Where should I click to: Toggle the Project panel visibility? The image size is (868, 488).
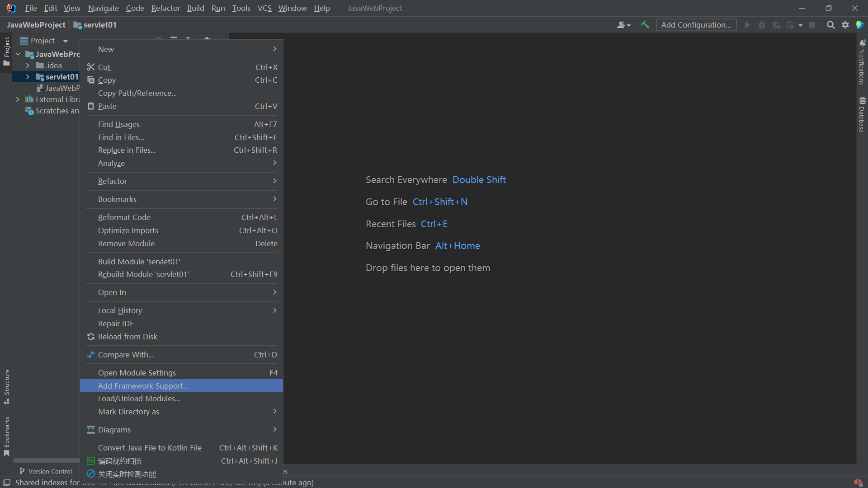click(x=7, y=54)
